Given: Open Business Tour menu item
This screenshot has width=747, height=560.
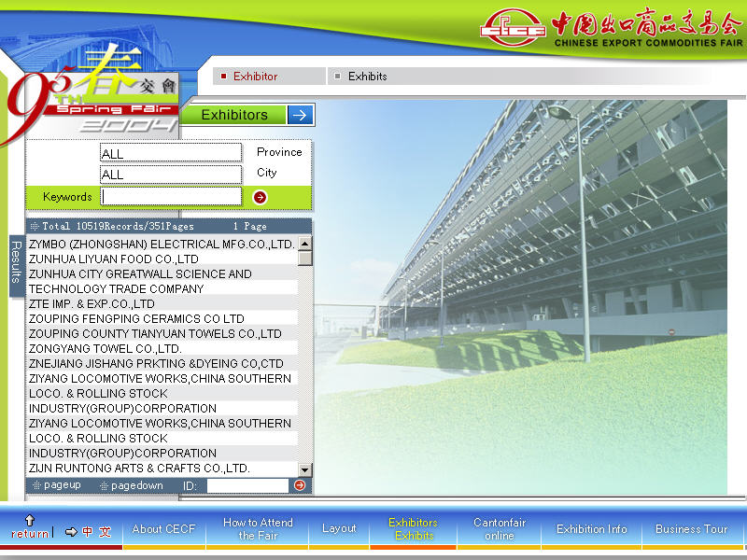Looking at the screenshot, I should point(691,529).
